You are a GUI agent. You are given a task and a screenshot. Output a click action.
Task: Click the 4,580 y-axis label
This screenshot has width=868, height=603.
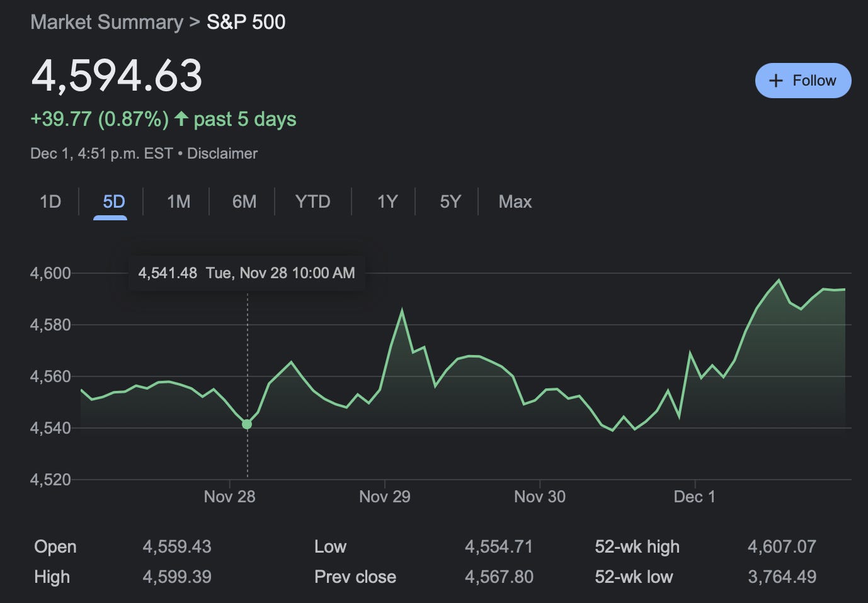pyautogui.click(x=50, y=325)
